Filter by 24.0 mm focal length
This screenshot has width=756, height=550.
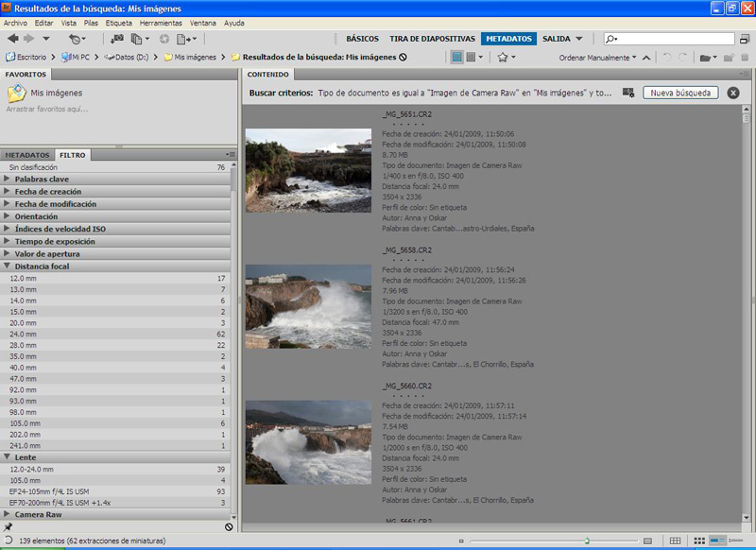(x=115, y=334)
